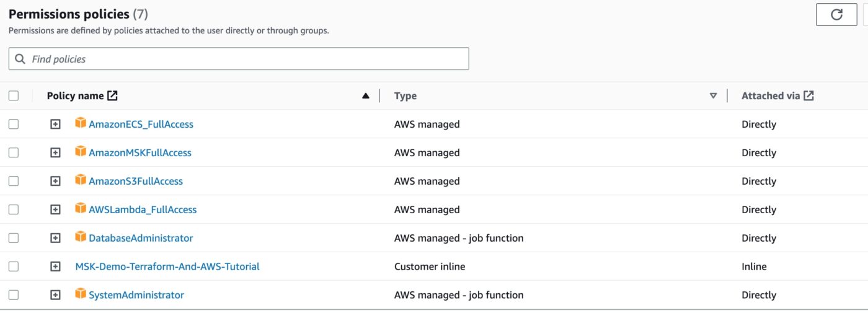Screen dimensions: 868x313
Task: Click the orange policy icon for SystemAdministrator
Action: (81, 294)
